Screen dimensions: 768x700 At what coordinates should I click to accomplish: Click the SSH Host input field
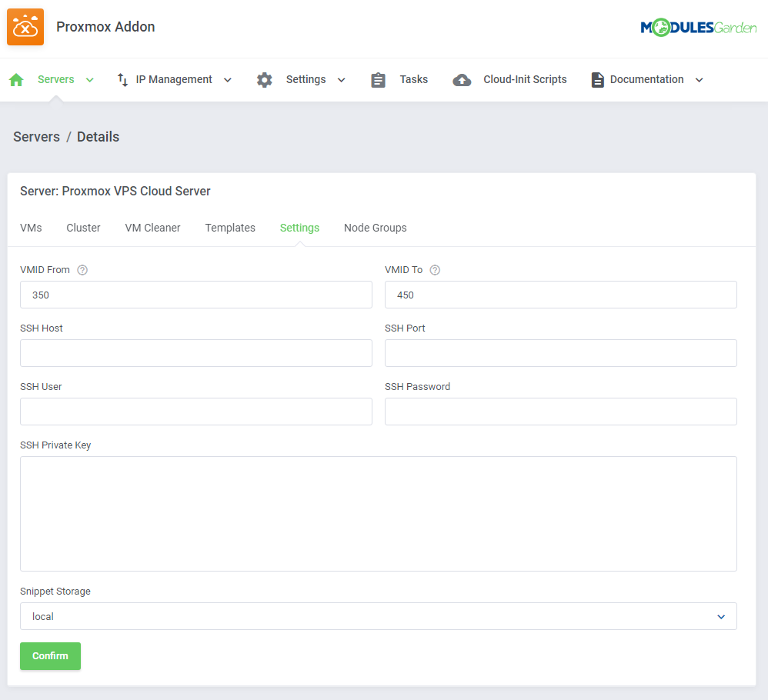click(x=196, y=353)
